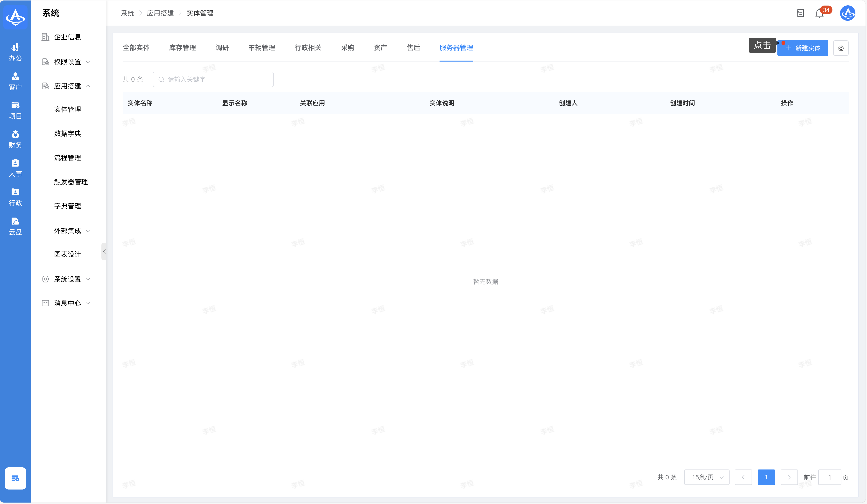The height and width of the screenshot is (504, 867).
Task: Click the next page arrow in pagination
Action: 789,477
